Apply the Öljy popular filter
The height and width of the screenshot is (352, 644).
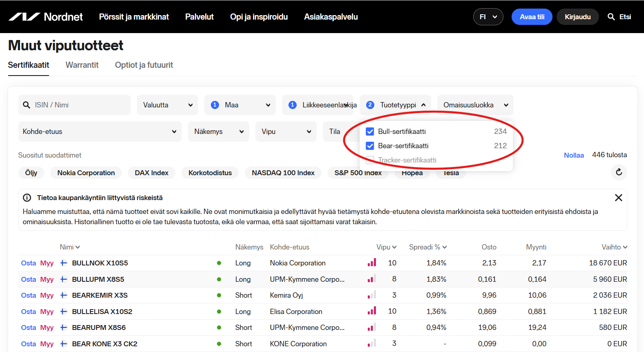tap(31, 173)
